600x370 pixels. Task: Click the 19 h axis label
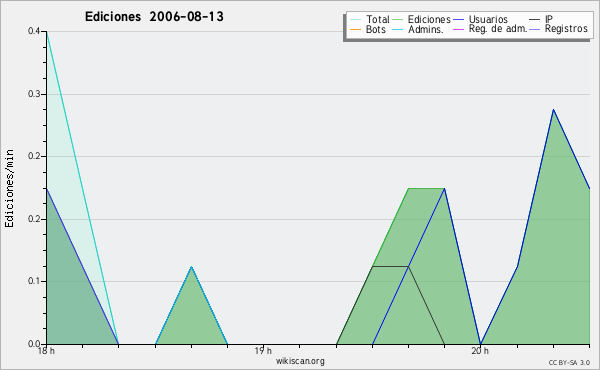tap(263, 351)
